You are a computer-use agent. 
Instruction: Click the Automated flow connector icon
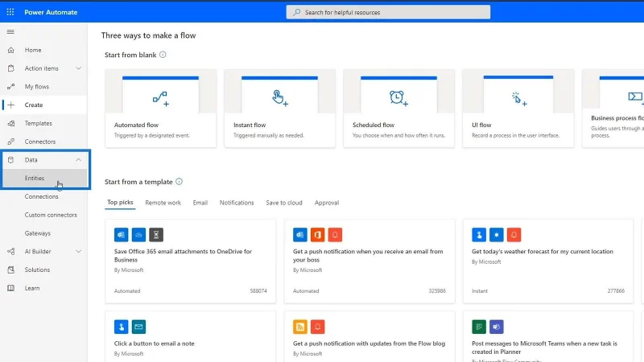(x=160, y=99)
